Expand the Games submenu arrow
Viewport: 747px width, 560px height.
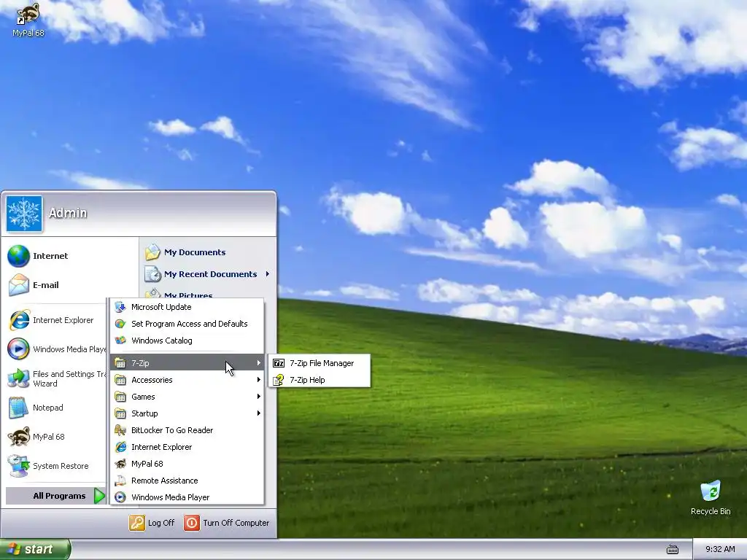coord(259,396)
